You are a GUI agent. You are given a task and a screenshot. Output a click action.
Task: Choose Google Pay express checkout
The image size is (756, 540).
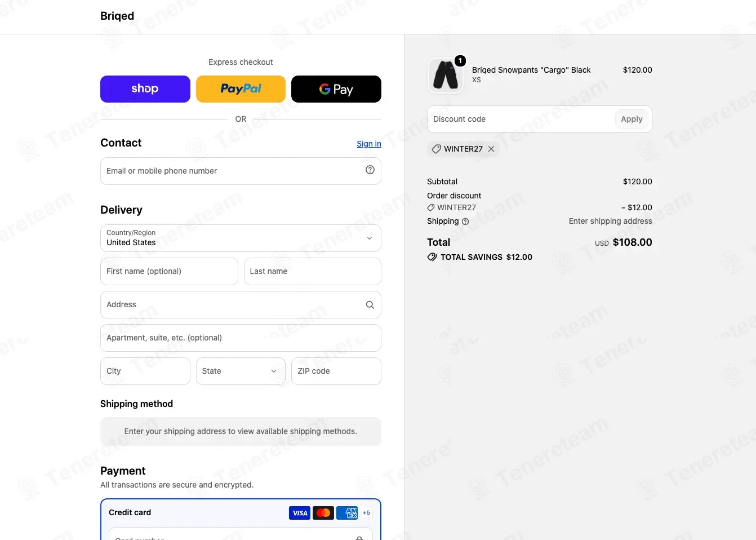[x=336, y=89]
